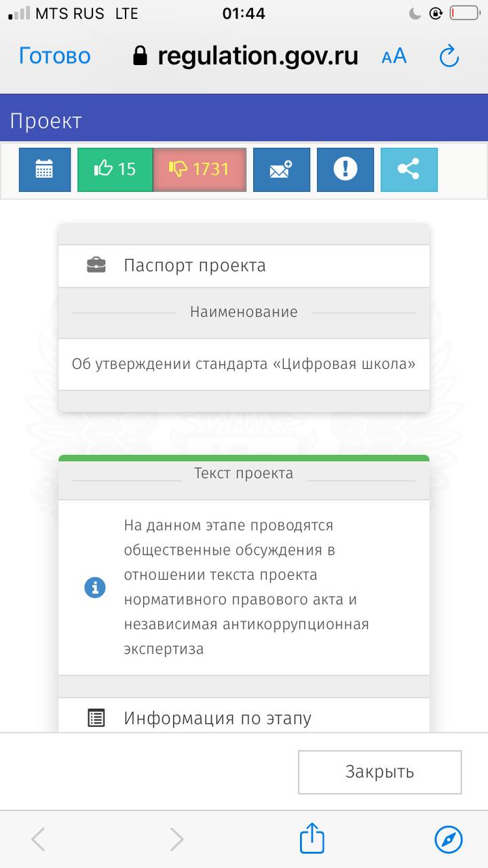Select the Текст проекта header
488x868 pixels.
244,473
